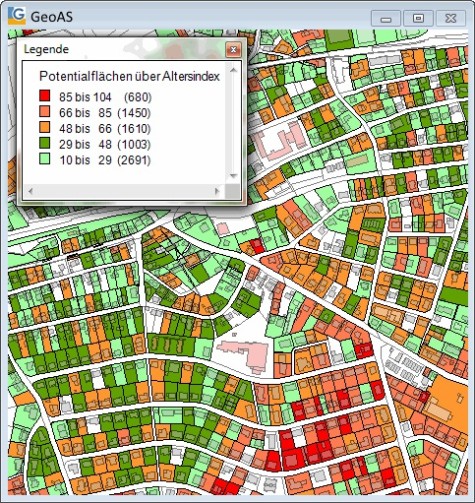Select the light green 10 bis 29 swatch

tap(45, 159)
